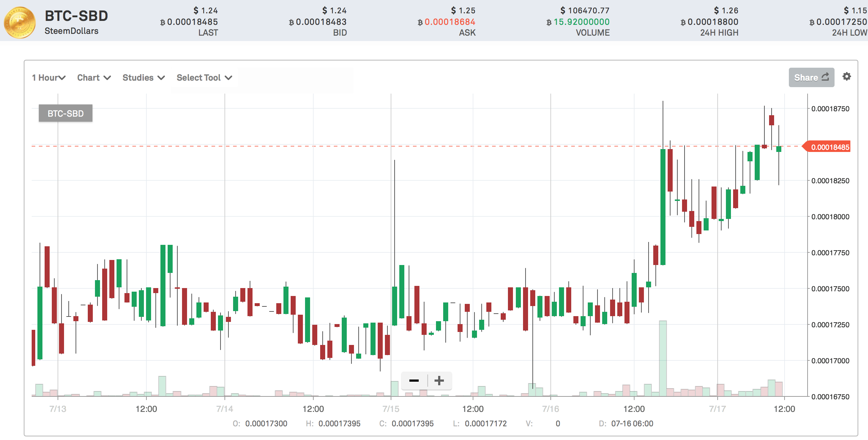Open the 1 Hour interval dropdown
The height and width of the screenshot is (440, 868).
49,78
